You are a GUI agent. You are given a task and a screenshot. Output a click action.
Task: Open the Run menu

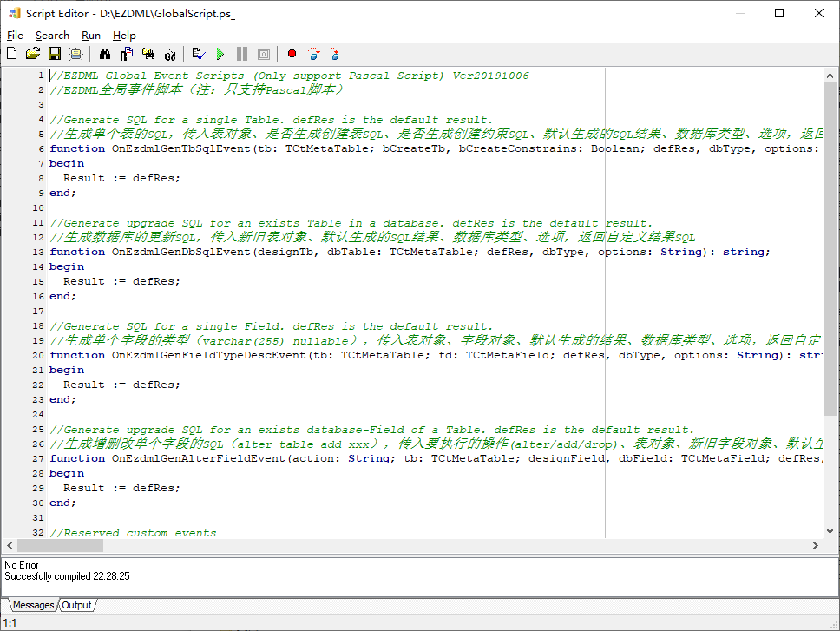[x=91, y=36]
